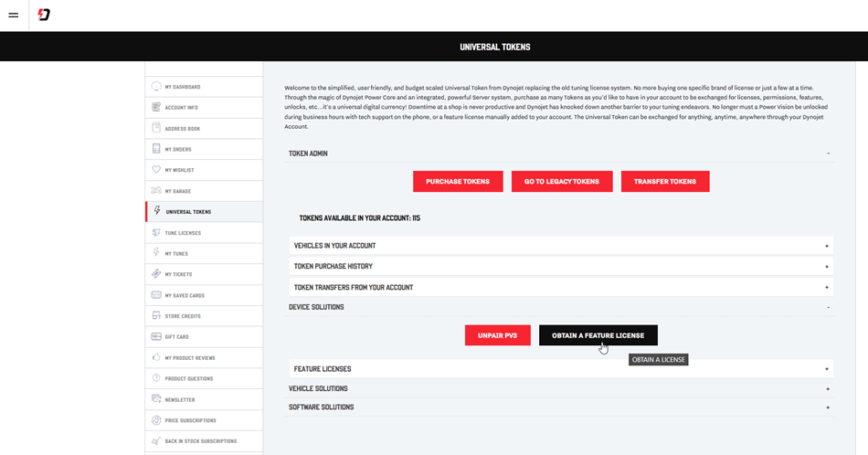868x455 pixels.
Task: Click the My Tickets icon
Action: tap(156, 274)
